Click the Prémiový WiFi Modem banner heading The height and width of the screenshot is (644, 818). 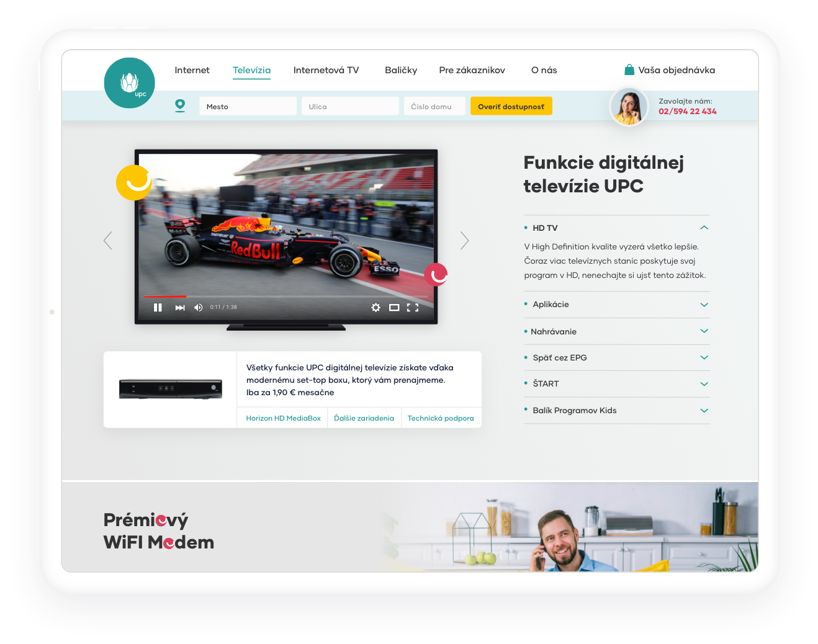pyautogui.click(x=159, y=531)
